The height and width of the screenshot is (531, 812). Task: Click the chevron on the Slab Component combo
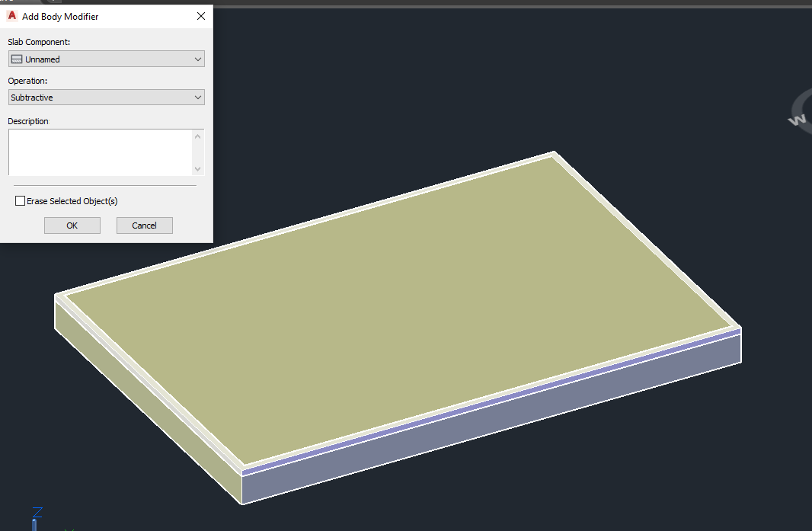197,59
